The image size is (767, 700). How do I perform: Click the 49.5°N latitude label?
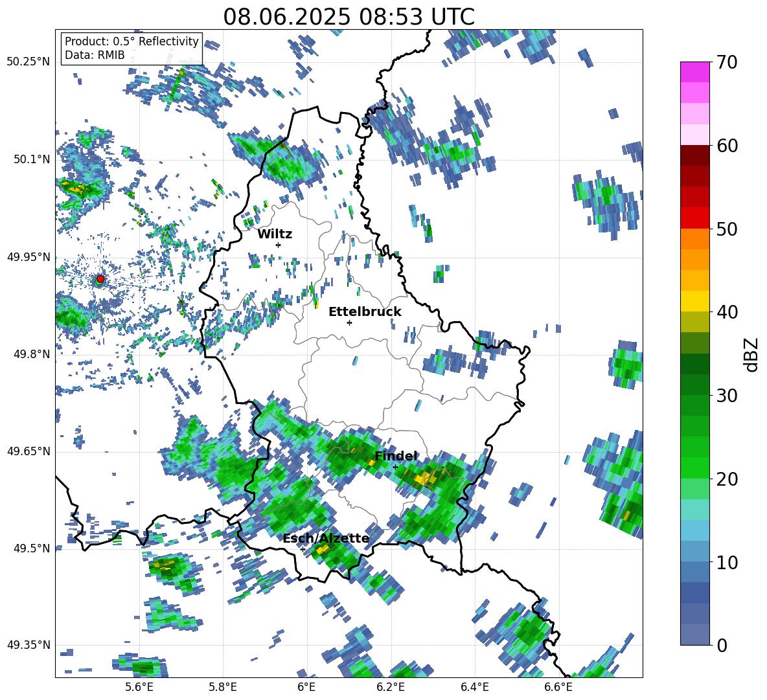point(32,548)
